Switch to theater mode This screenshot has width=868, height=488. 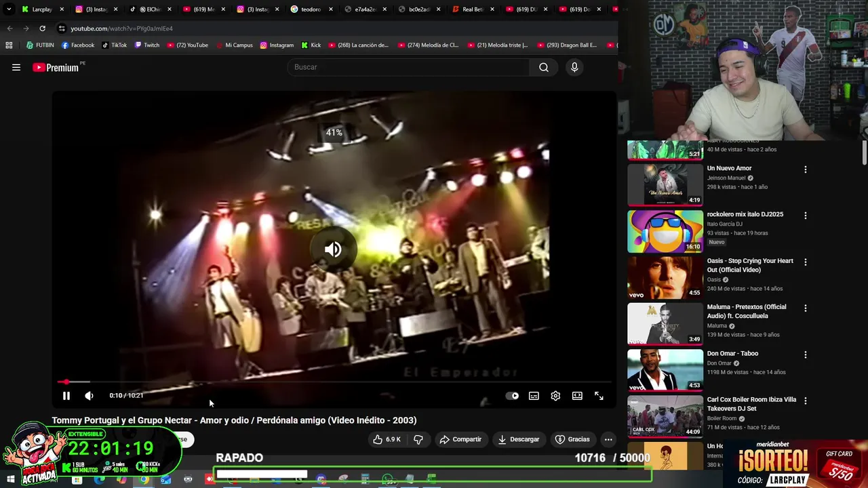point(577,396)
